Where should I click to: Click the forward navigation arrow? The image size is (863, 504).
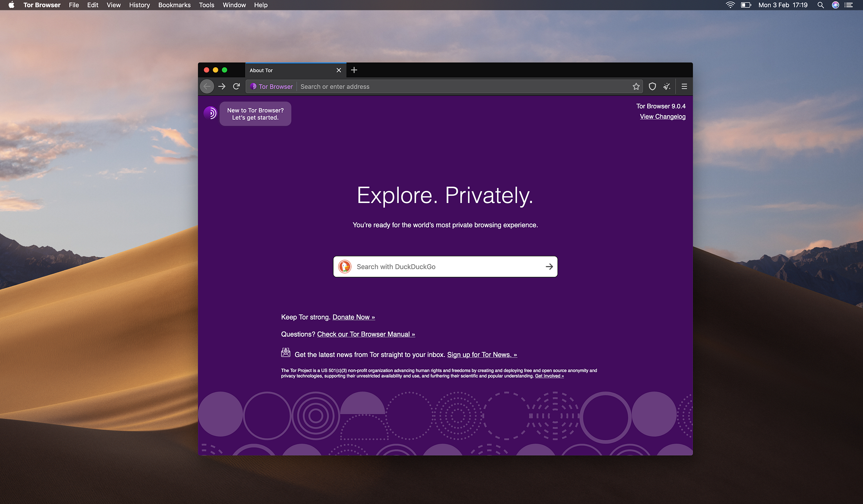pos(222,87)
